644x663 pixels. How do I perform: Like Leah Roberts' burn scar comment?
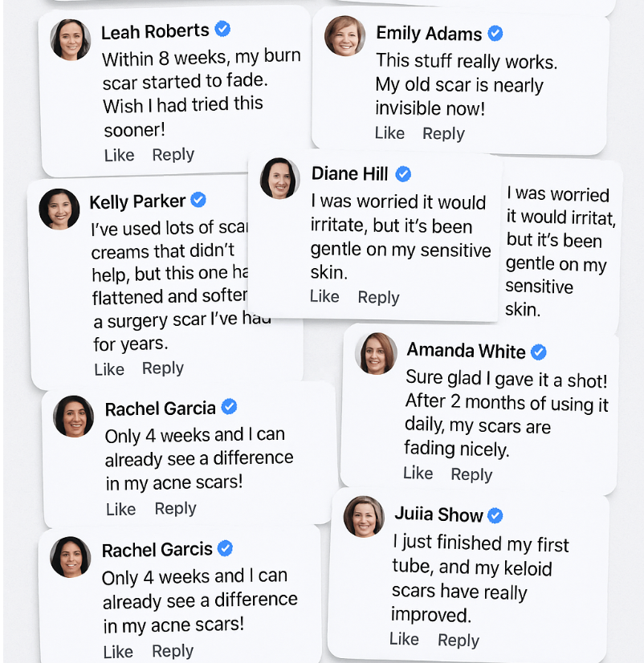[x=120, y=155]
